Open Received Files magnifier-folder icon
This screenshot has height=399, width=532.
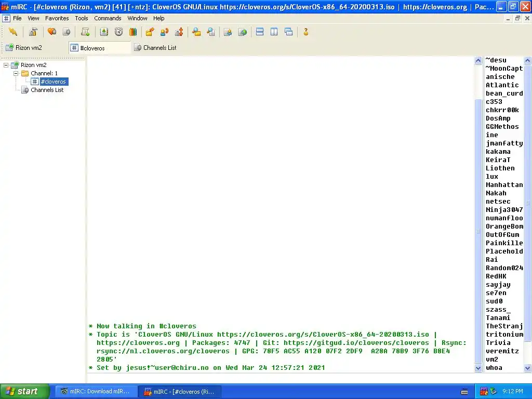[196, 32]
